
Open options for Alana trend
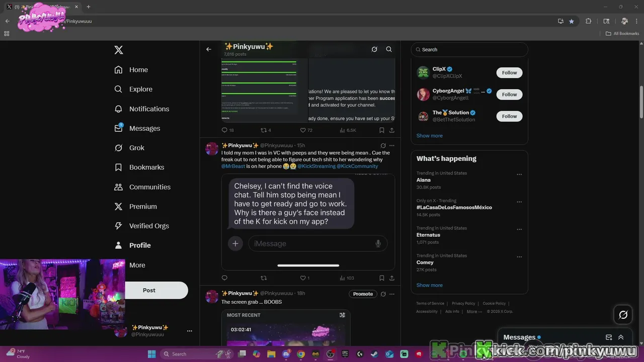(x=519, y=174)
